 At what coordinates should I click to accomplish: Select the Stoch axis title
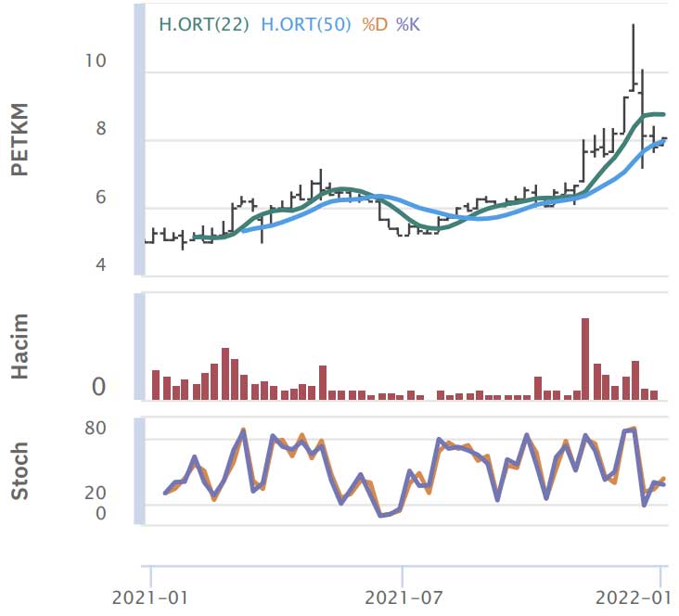(19, 471)
